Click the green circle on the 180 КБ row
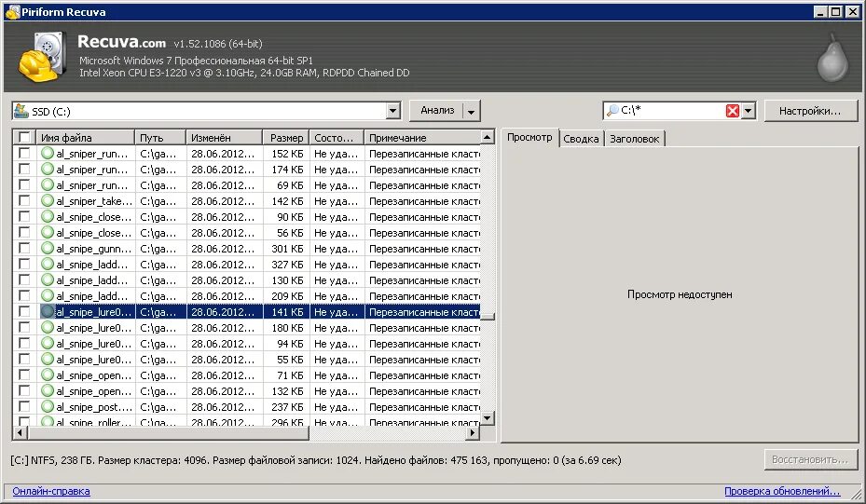The width and height of the screenshot is (866, 504). [x=48, y=327]
